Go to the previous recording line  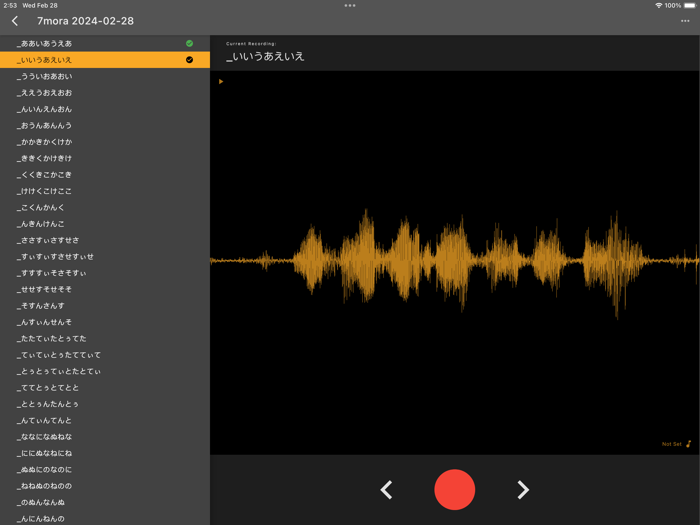coord(386,490)
